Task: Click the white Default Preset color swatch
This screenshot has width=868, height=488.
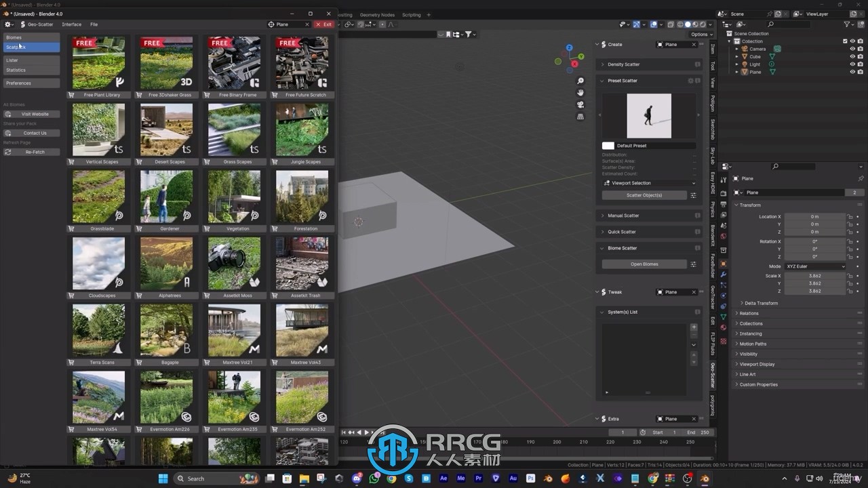Action: tap(608, 146)
